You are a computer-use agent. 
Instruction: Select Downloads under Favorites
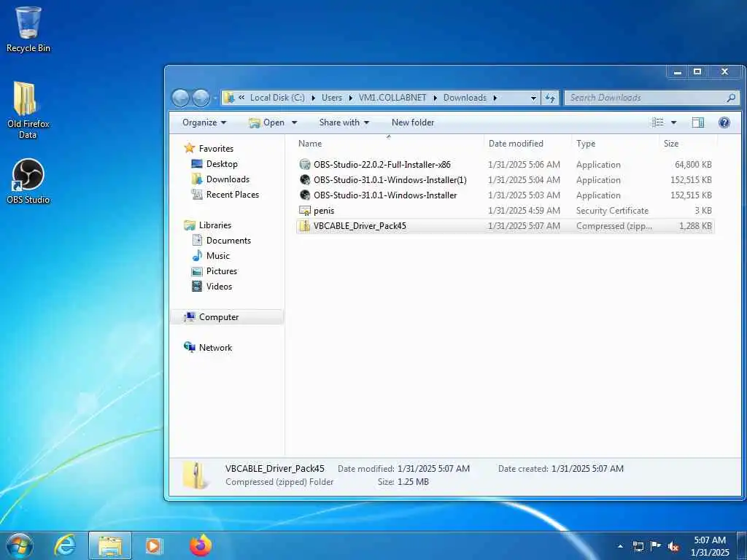[228, 179]
